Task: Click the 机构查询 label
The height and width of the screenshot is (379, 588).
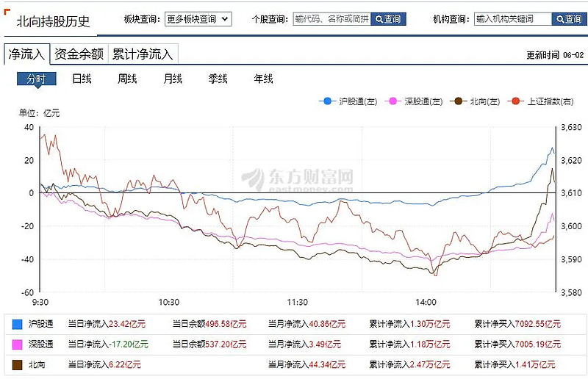Action: pyautogui.click(x=451, y=19)
